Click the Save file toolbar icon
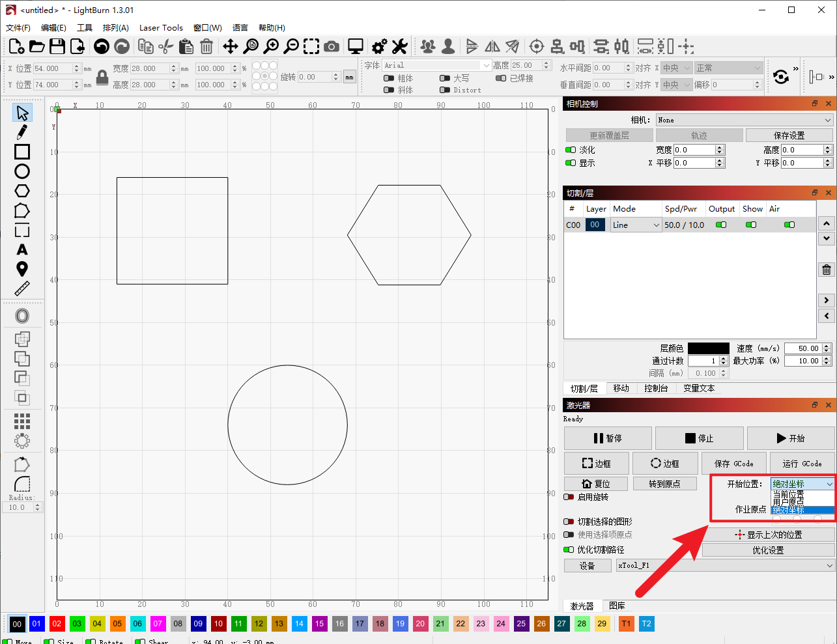Screen dimensions: 837x644 coord(57,46)
